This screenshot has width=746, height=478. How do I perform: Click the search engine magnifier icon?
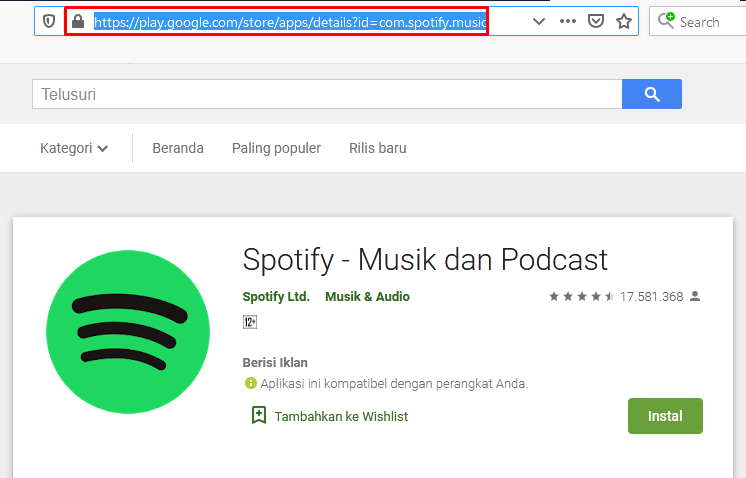tap(666, 21)
